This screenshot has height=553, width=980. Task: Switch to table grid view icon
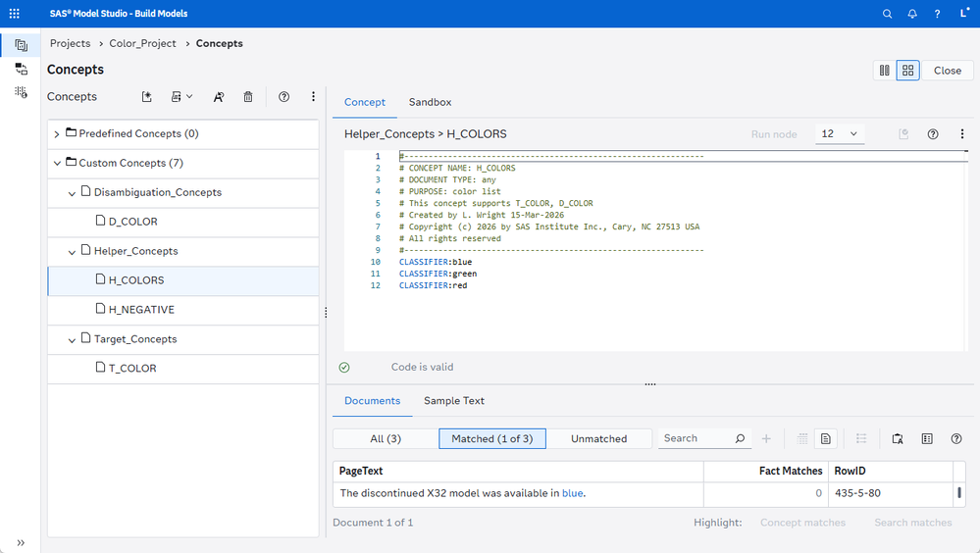pos(802,438)
